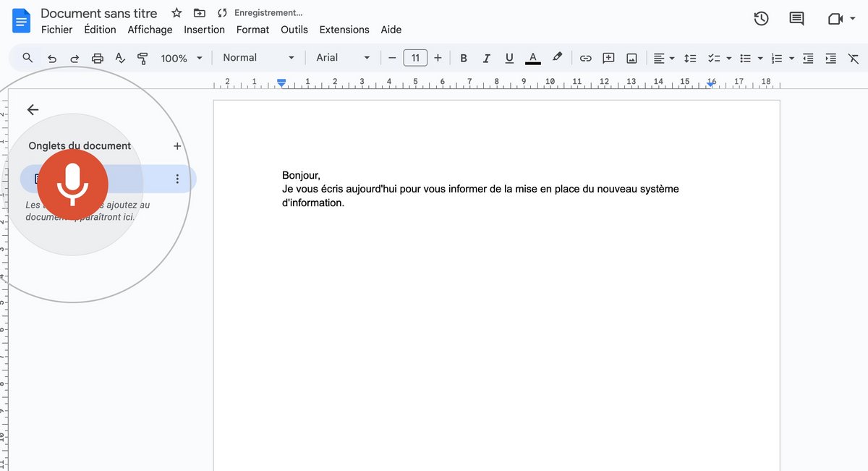
Task: Open the Arial font dropdown
Action: [x=344, y=58]
